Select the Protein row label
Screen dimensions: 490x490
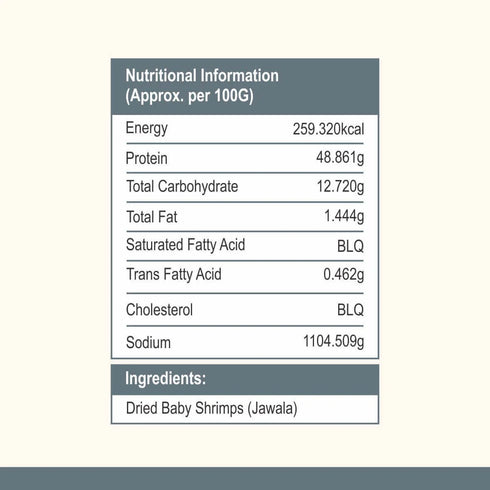147,158
